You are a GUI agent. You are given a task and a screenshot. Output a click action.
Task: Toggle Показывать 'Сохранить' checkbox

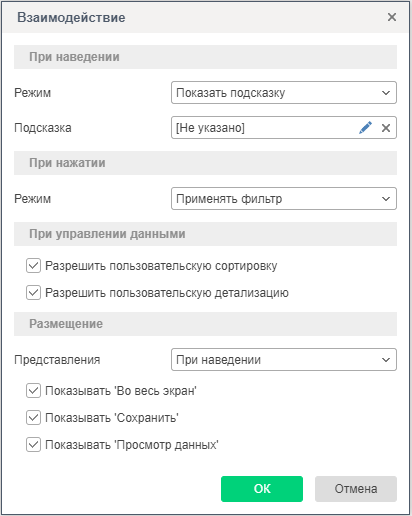click(x=33, y=418)
